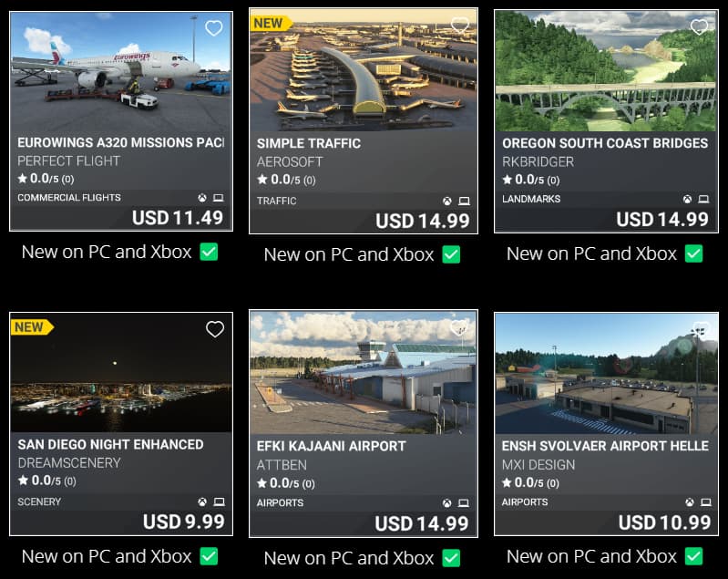The width and height of the screenshot is (728, 579).
Task: Open the Simple Traffic airport thumbnail
Action: pyautogui.click(x=363, y=73)
